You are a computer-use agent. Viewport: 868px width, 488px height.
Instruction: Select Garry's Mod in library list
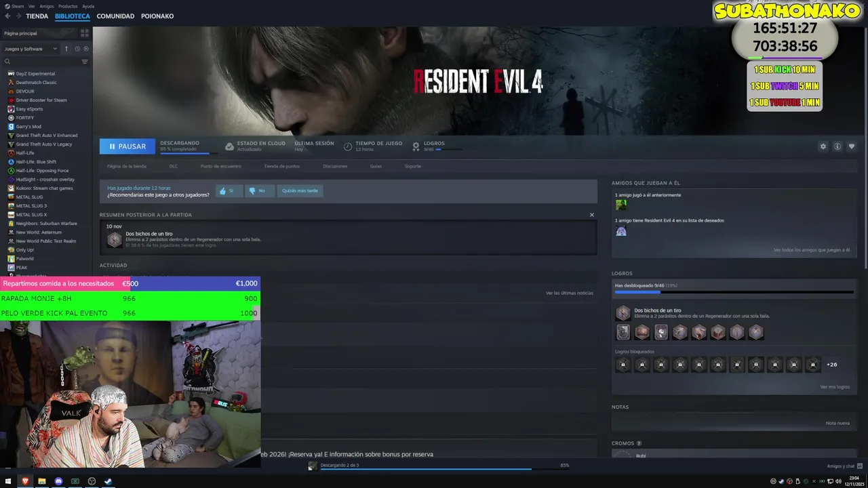pos(28,126)
